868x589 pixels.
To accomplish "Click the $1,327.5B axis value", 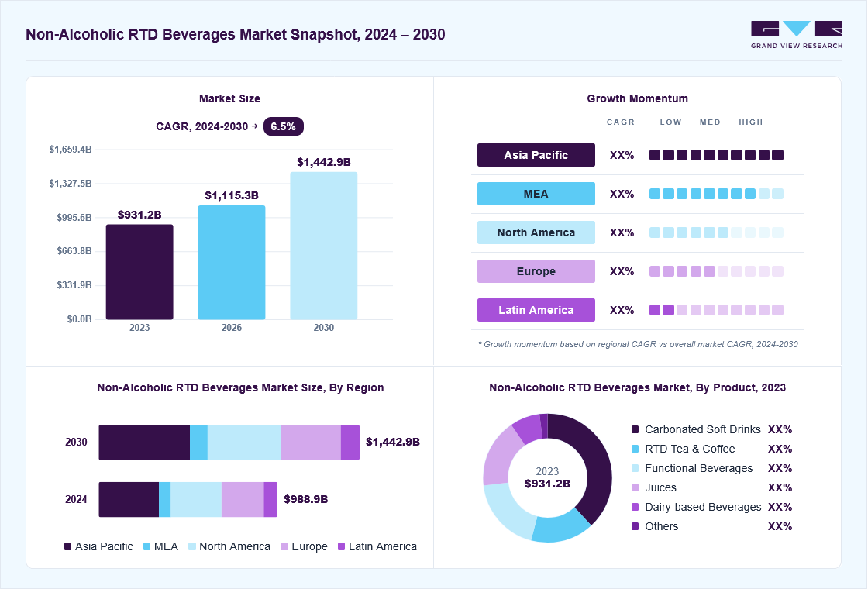I will [x=71, y=183].
